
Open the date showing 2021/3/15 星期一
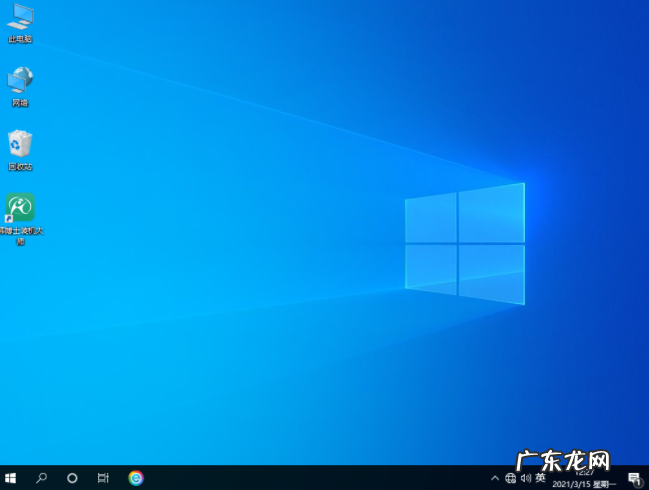[x=584, y=484]
